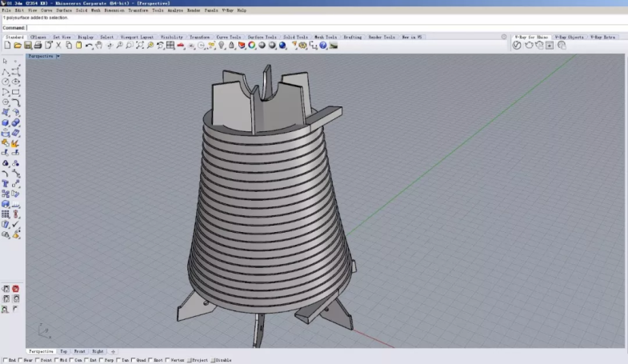Open the Surface menu
Screen dimensions: 628x364
click(x=64, y=10)
